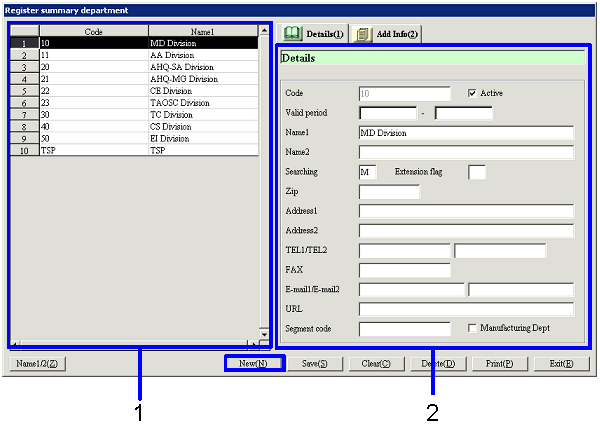Enable the Manufacturing Dept checkbox
This screenshot has width=600, height=431.
pyautogui.click(x=473, y=328)
